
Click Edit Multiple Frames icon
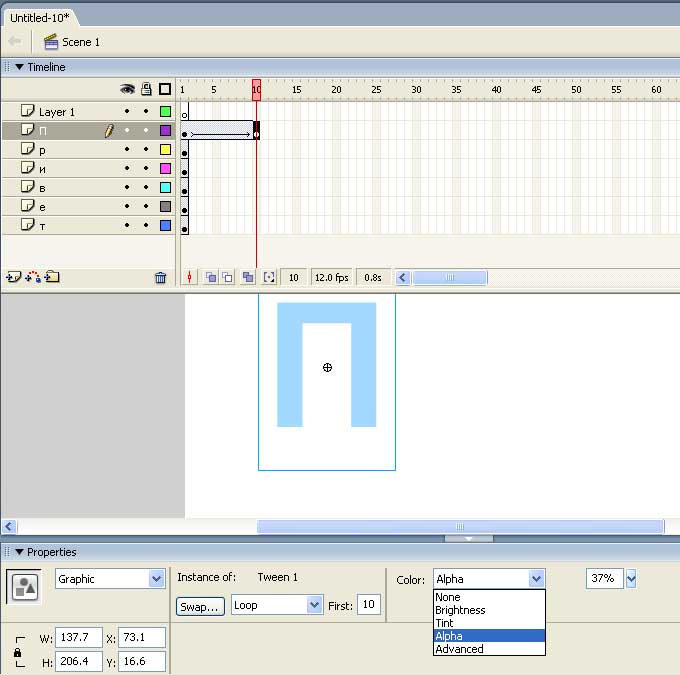(248, 278)
